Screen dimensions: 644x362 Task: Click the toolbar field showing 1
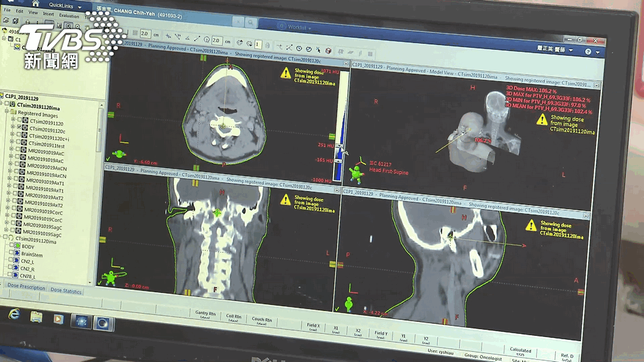click(x=258, y=44)
